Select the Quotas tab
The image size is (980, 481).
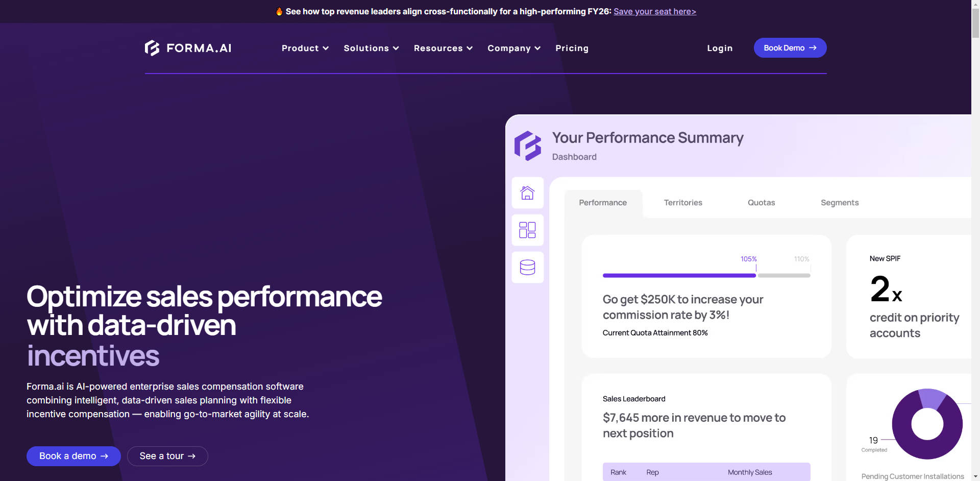coord(761,203)
